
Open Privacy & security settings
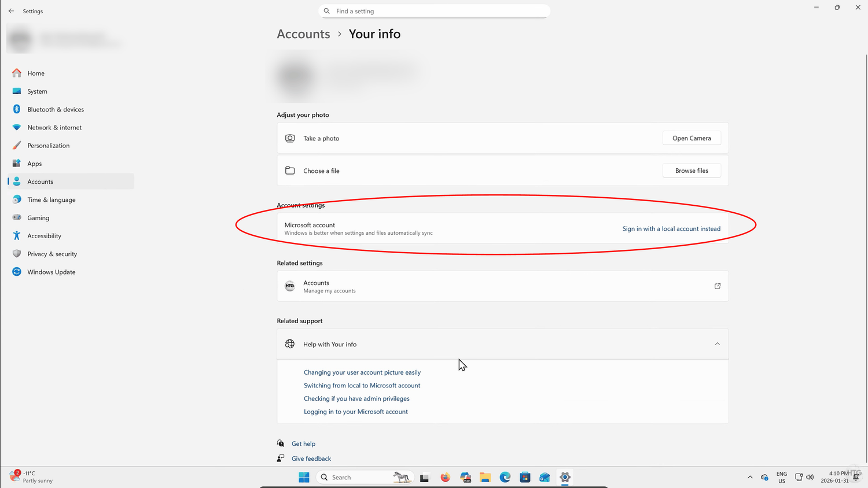(x=71, y=254)
